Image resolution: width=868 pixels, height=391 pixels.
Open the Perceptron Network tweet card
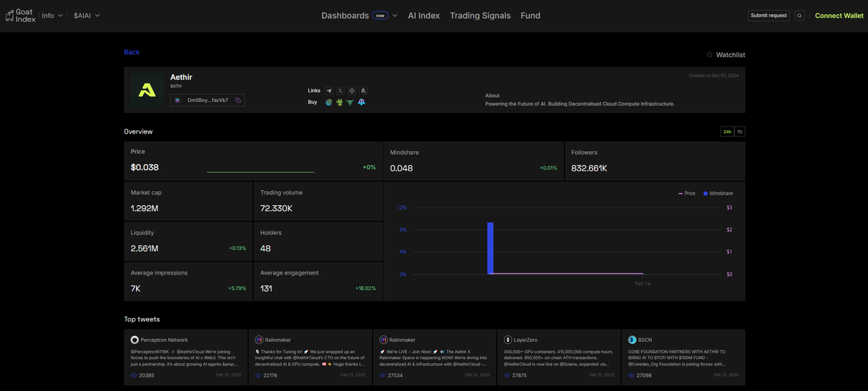tap(186, 357)
